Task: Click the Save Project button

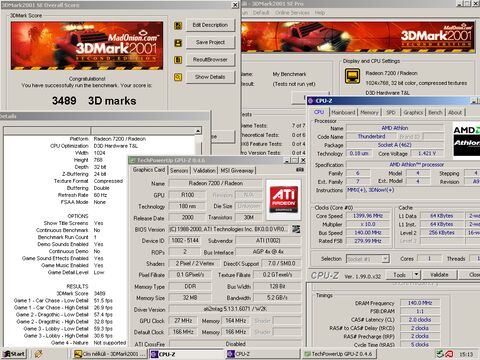Action: point(210,42)
